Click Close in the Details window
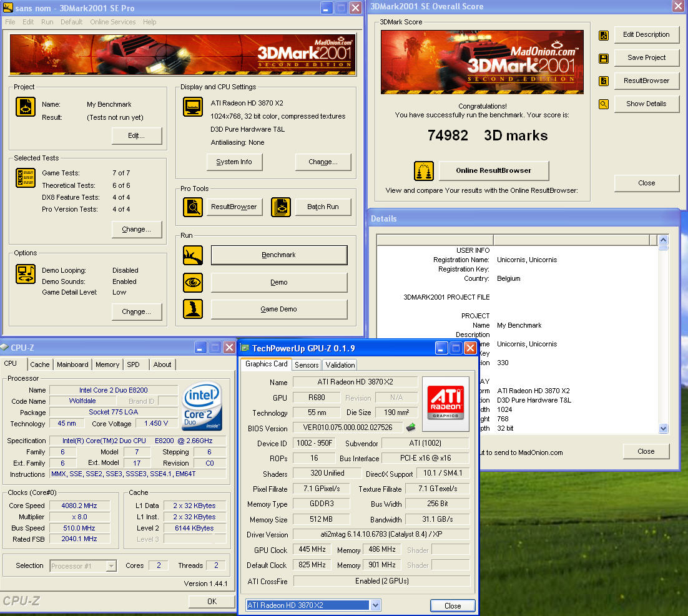688x616 pixels. tap(646, 451)
